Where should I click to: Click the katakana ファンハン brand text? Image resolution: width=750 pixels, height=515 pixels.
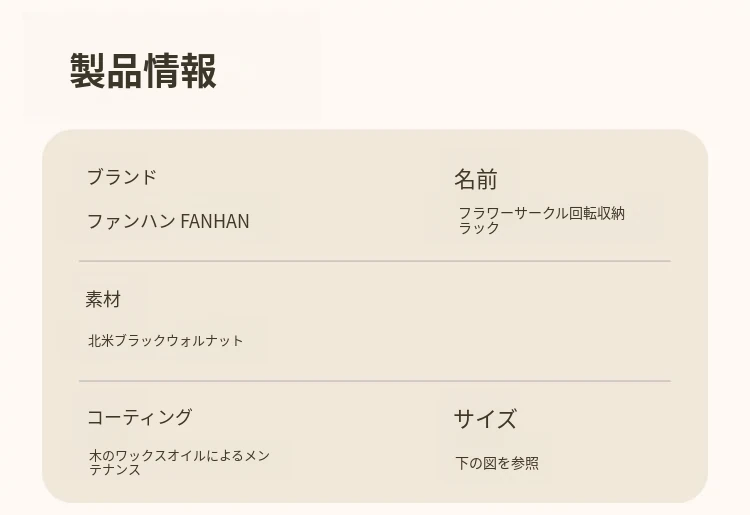[131, 222]
